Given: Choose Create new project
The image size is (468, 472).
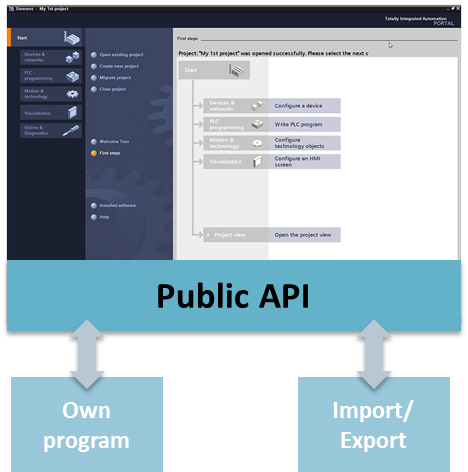Looking at the screenshot, I should pyautogui.click(x=119, y=66).
